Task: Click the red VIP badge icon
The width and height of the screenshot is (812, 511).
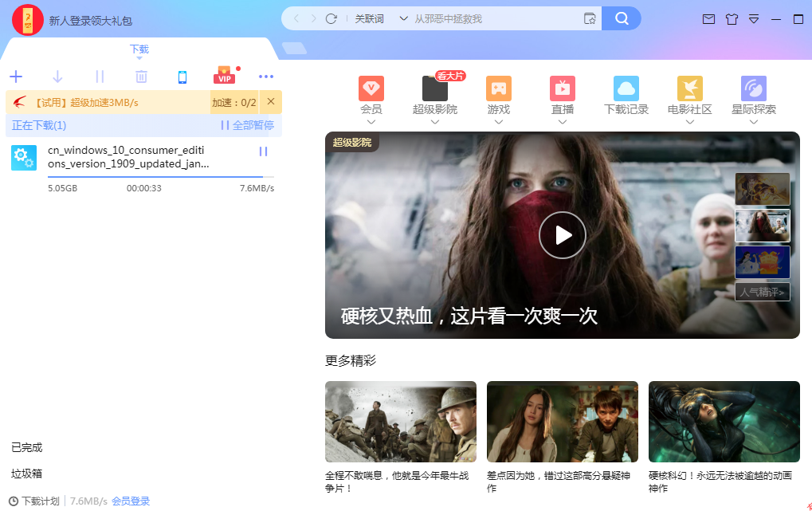Action: coord(224,77)
